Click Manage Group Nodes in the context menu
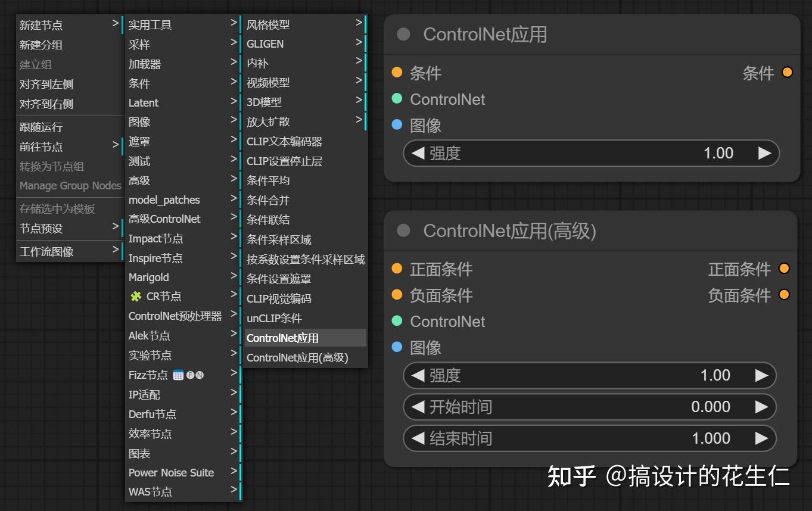Viewport: 812px width, 511px height. point(70,186)
